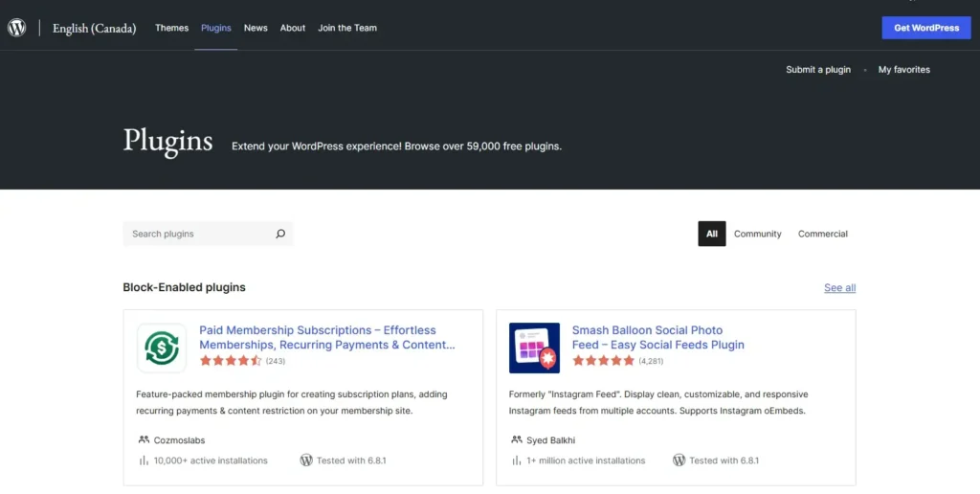The width and height of the screenshot is (980, 494).
Task: Click star rating of Smash Balloon plugin
Action: point(603,361)
